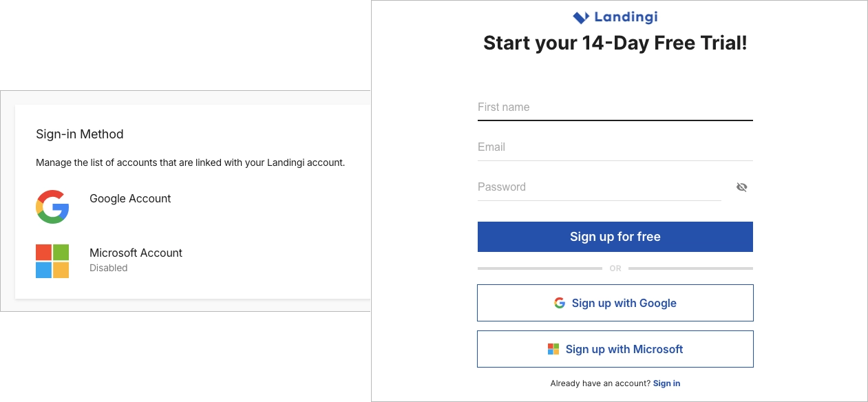This screenshot has height=402, width=868.
Task: Open the Sign in link
Action: 666,383
